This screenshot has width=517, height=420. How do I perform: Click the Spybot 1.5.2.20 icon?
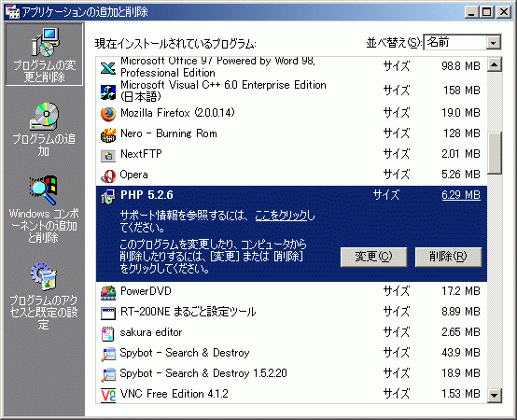(x=108, y=374)
